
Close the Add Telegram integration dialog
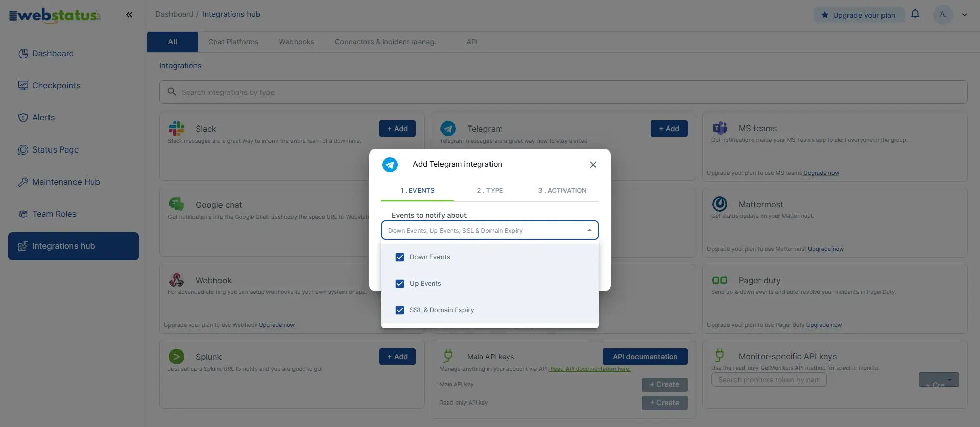(x=593, y=165)
